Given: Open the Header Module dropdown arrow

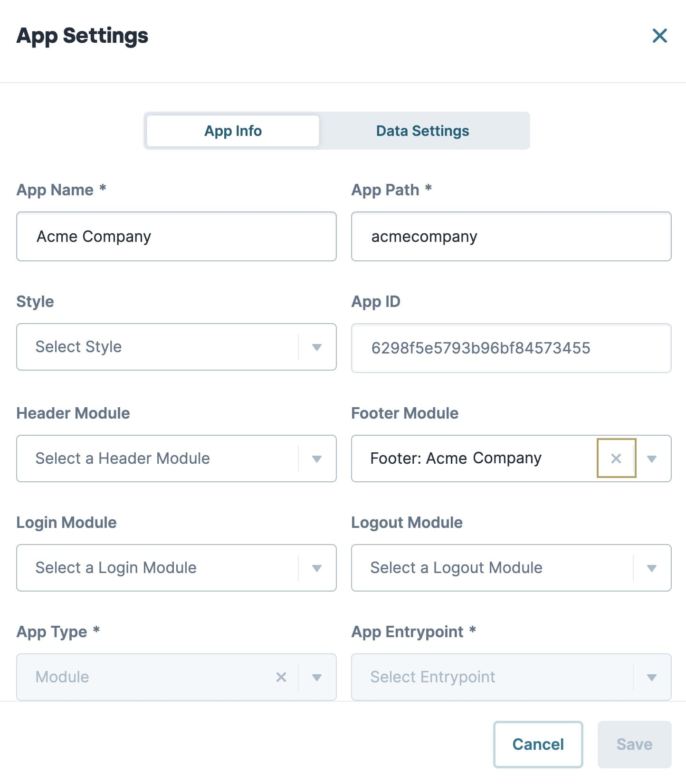Looking at the screenshot, I should pos(317,459).
